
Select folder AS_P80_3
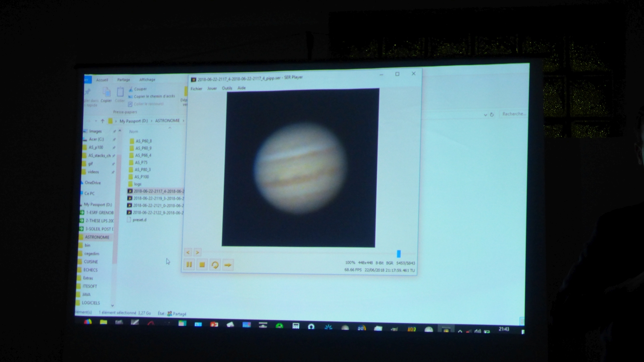tap(140, 169)
